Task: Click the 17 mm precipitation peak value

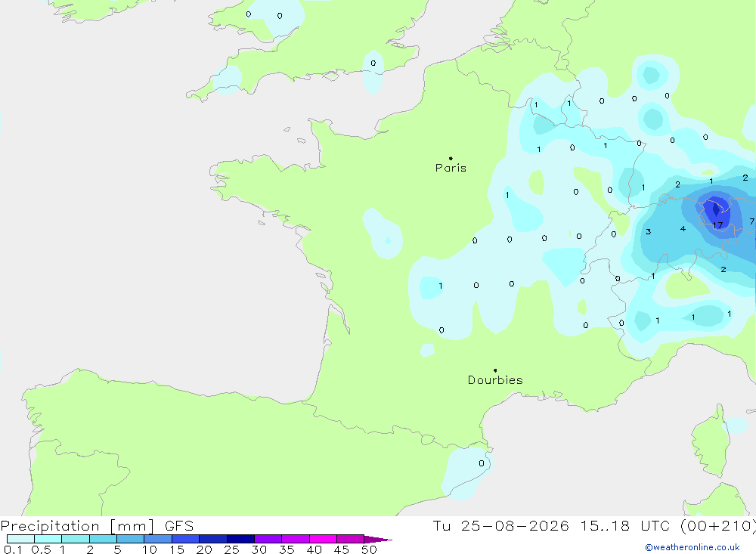Action: coord(717,225)
